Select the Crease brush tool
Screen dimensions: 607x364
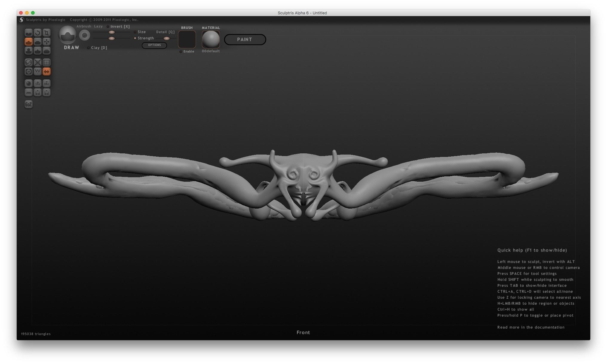click(29, 33)
